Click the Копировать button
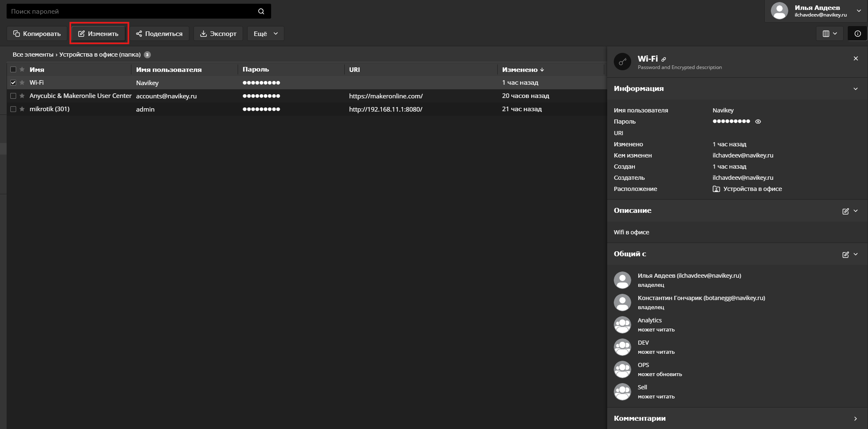Image resolution: width=868 pixels, height=429 pixels. coord(37,34)
